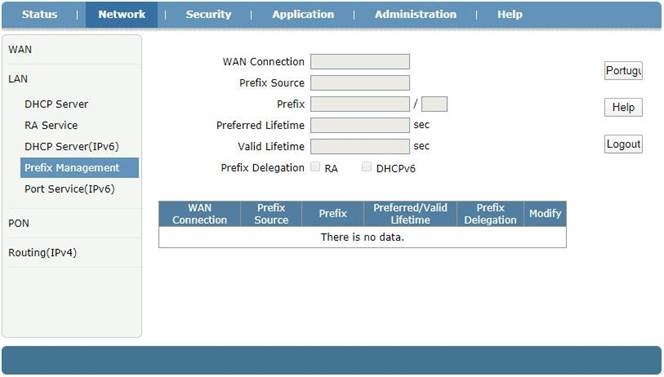Click the WAN Connection column header
The image size is (664, 377).
pos(199,214)
